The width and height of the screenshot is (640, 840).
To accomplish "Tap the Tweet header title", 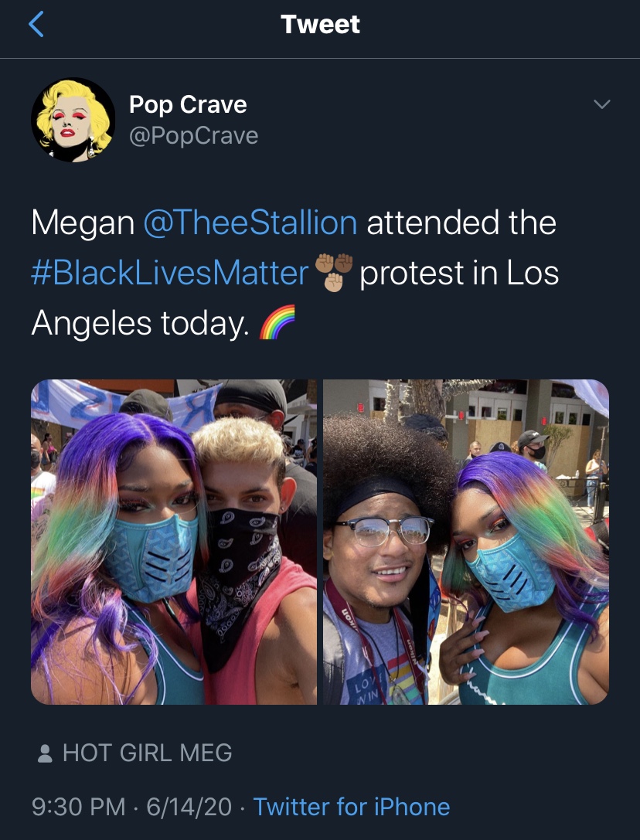I will point(320,24).
